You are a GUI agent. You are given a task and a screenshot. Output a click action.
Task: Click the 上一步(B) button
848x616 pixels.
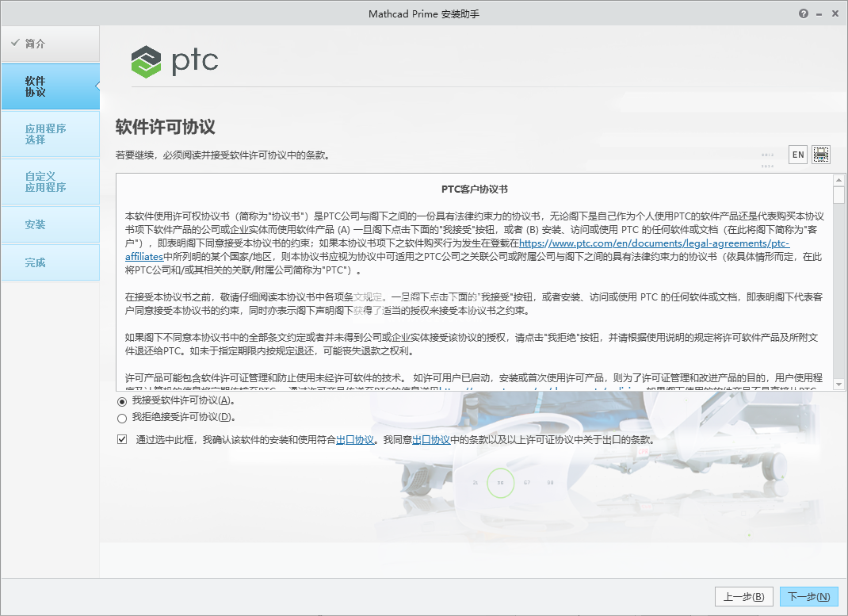(x=743, y=596)
